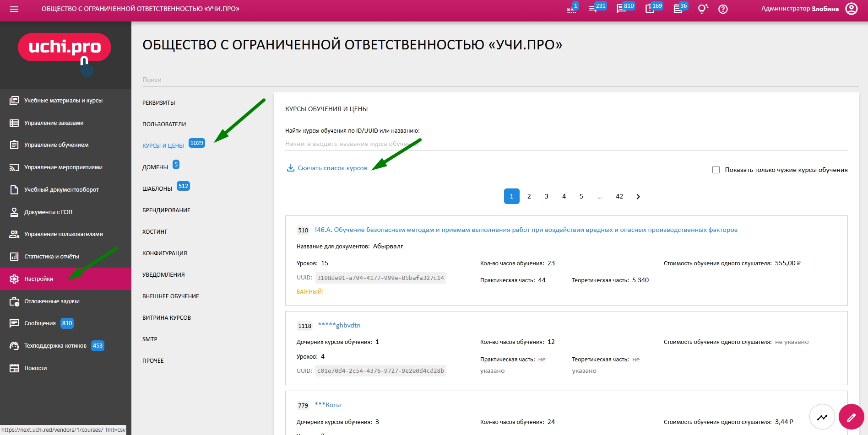Screen dimensions: 868x435
Task: Open the ВИТРИНА КУРСОВ settings tab
Action: point(167,317)
